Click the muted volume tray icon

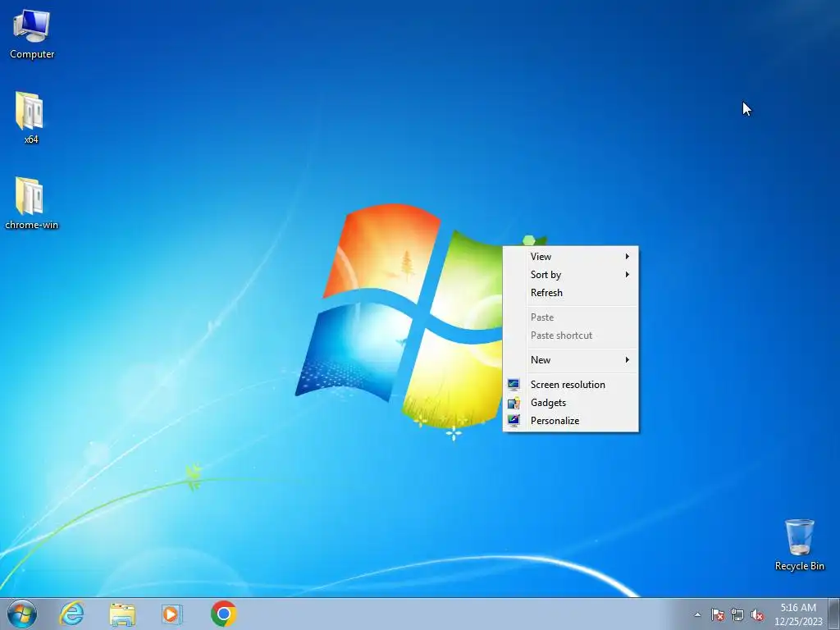pos(757,614)
